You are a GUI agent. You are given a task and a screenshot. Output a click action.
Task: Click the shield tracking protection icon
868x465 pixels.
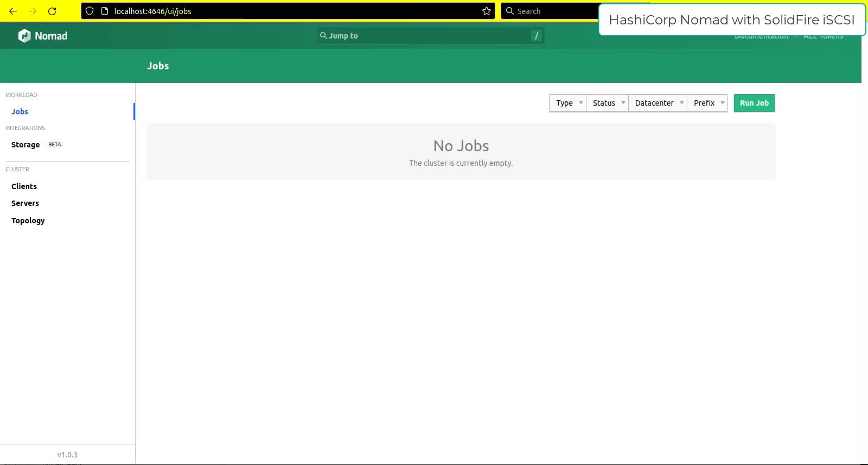click(90, 11)
